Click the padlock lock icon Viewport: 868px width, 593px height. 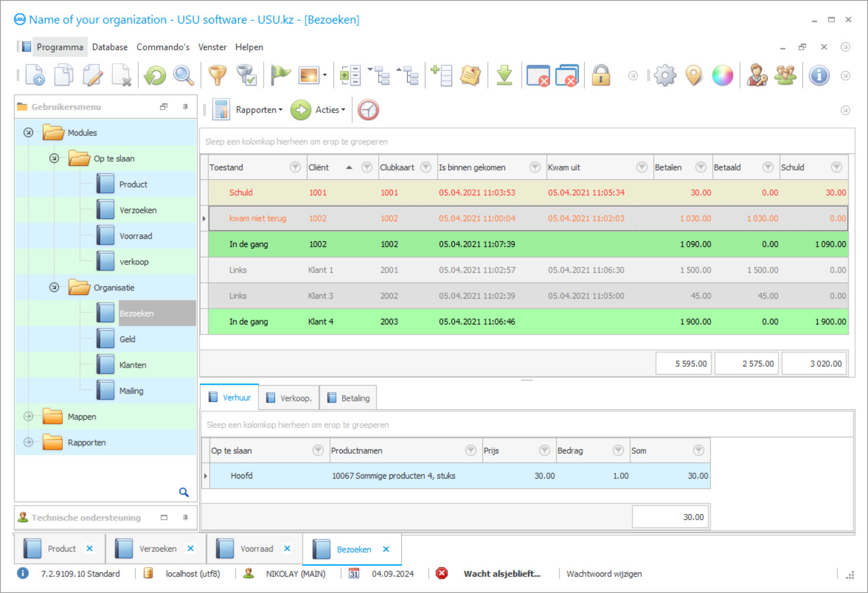pos(601,76)
